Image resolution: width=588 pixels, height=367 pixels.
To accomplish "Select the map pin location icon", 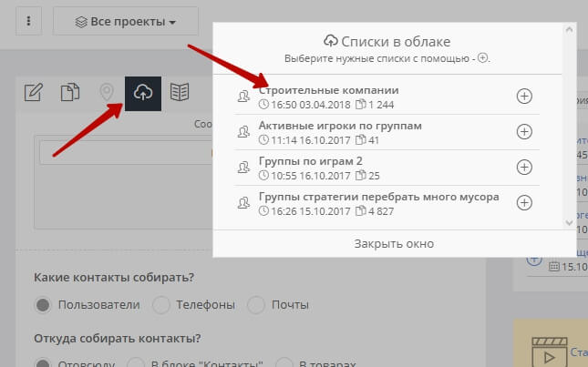I will (x=107, y=93).
